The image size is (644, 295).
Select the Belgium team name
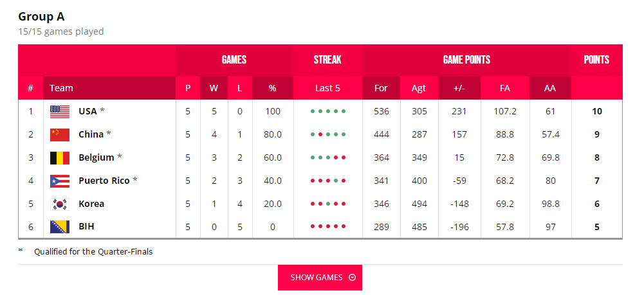(x=96, y=157)
